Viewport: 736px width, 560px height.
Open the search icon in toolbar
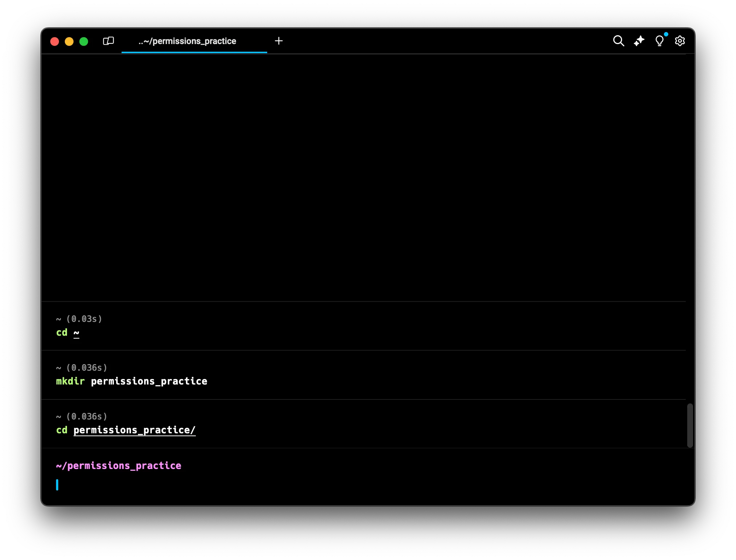click(618, 41)
